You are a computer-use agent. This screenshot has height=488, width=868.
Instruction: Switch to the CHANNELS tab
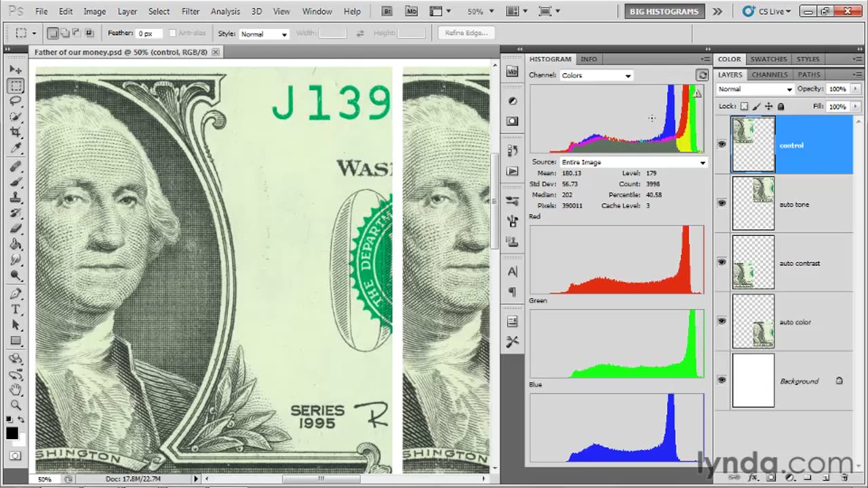click(x=770, y=75)
